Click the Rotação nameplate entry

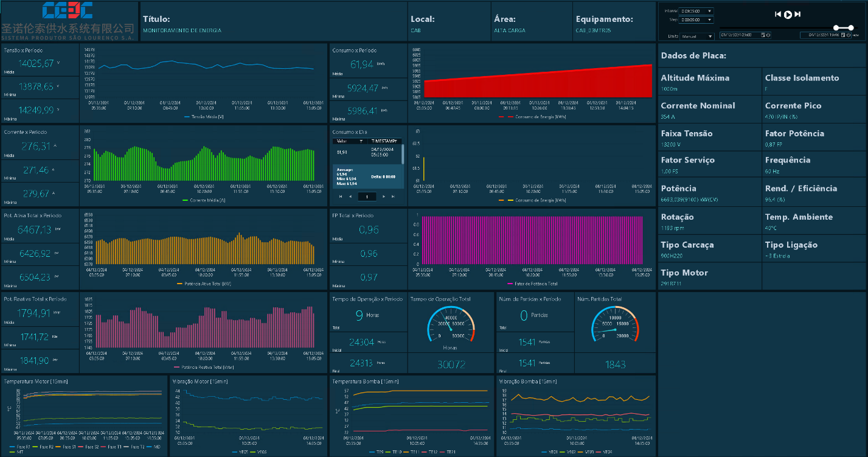tap(710, 221)
